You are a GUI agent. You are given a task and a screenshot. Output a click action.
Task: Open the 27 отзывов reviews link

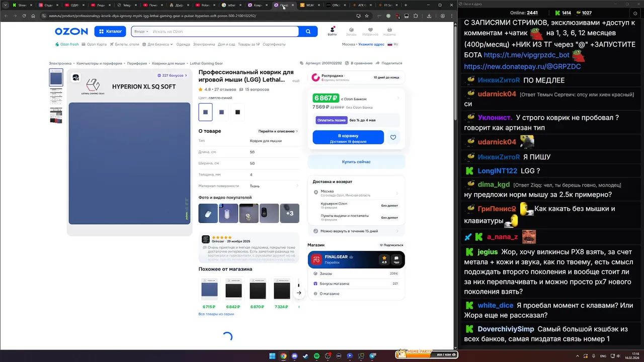(x=225, y=89)
